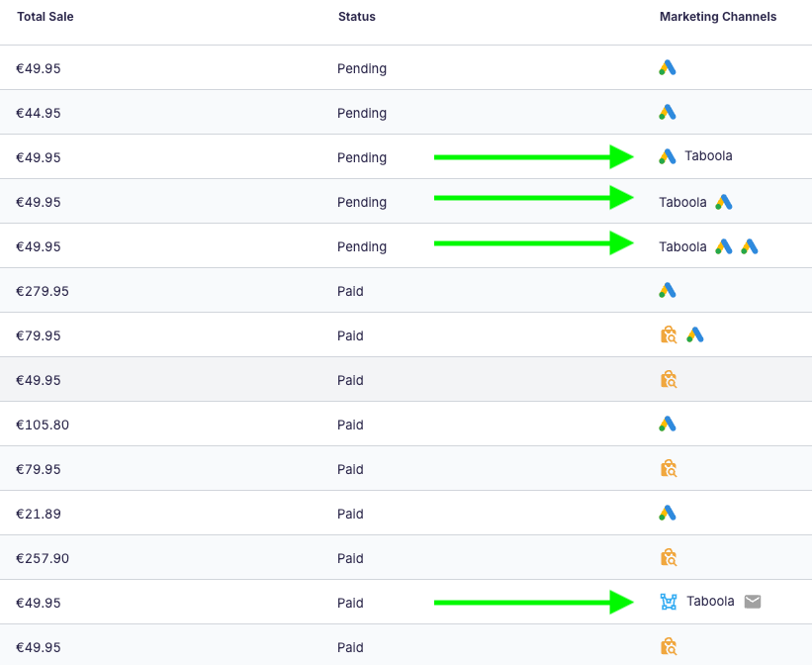The height and width of the screenshot is (665, 812).
Task: Select the Taboola label followed by two Google Ads icons
Action: (682, 246)
